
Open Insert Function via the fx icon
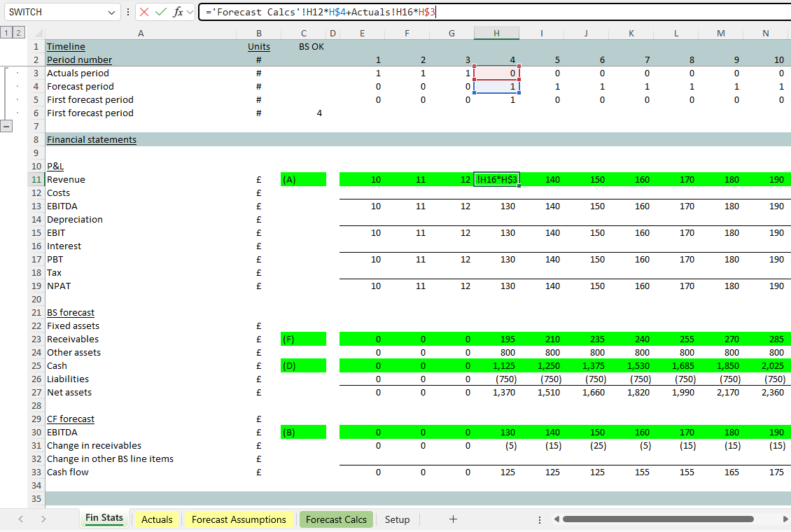point(178,12)
